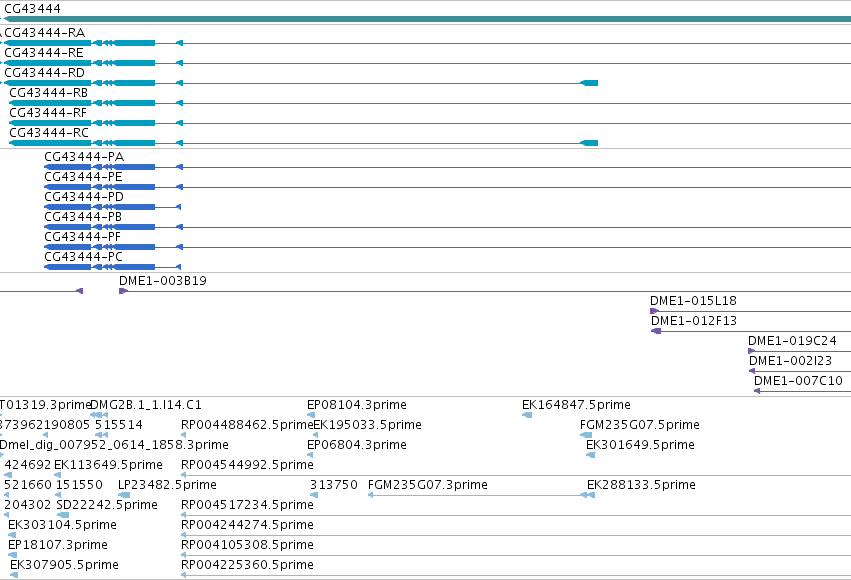Click the CG43444-RD transcript label
The height and width of the screenshot is (580, 851).
coord(45,73)
